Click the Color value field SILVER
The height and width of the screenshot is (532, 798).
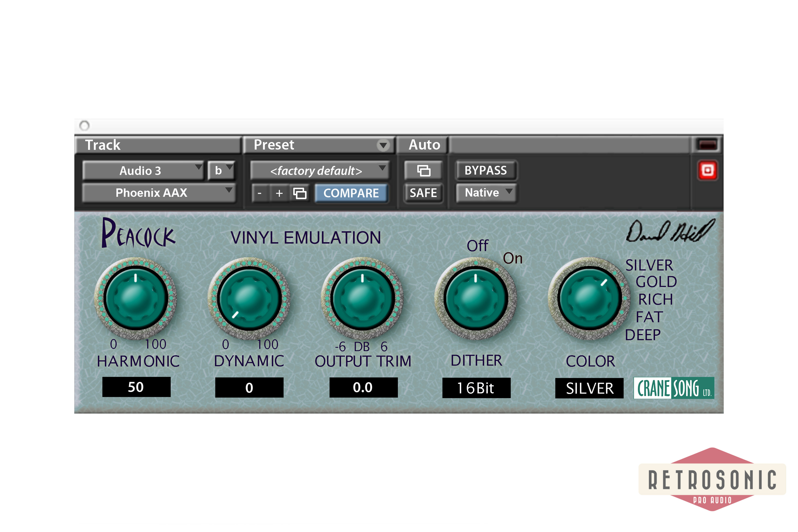coord(589,388)
